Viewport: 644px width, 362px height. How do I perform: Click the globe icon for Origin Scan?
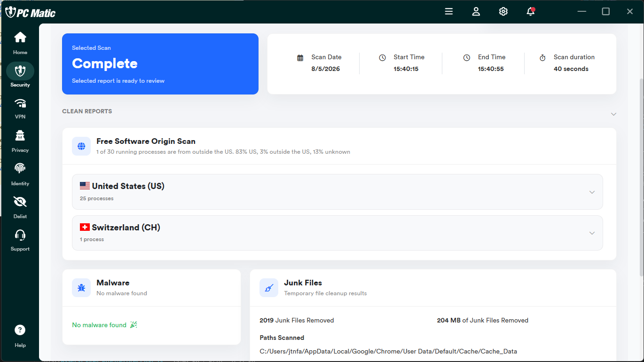(81, 146)
